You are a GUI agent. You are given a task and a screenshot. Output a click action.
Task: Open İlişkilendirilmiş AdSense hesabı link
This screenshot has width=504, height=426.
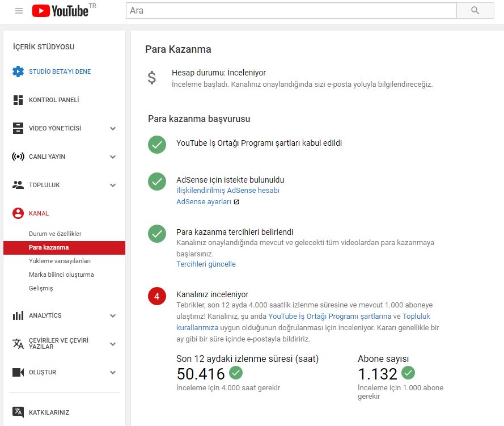point(228,191)
